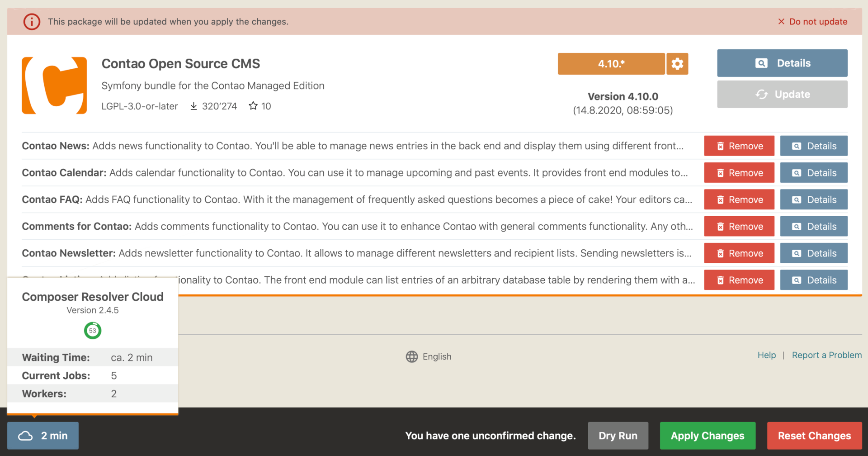Remove the listing module in last row
This screenshot has width=868, height=456.
739,280
